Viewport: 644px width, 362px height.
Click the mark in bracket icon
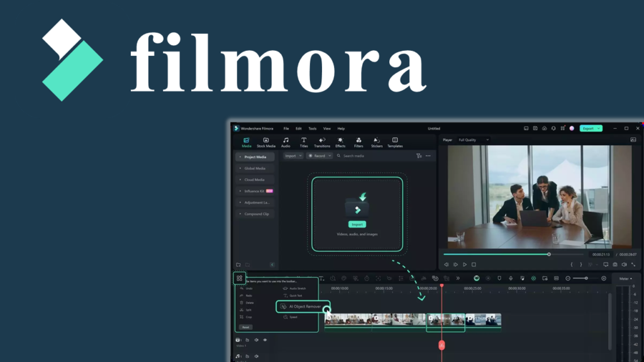click(x=572, y=265)
